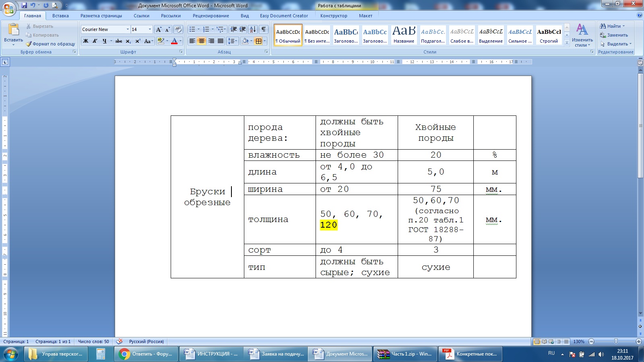
Task: Toggle show paragraph marks (¶)
Action: pyautogui.click(x=263, y=29)
